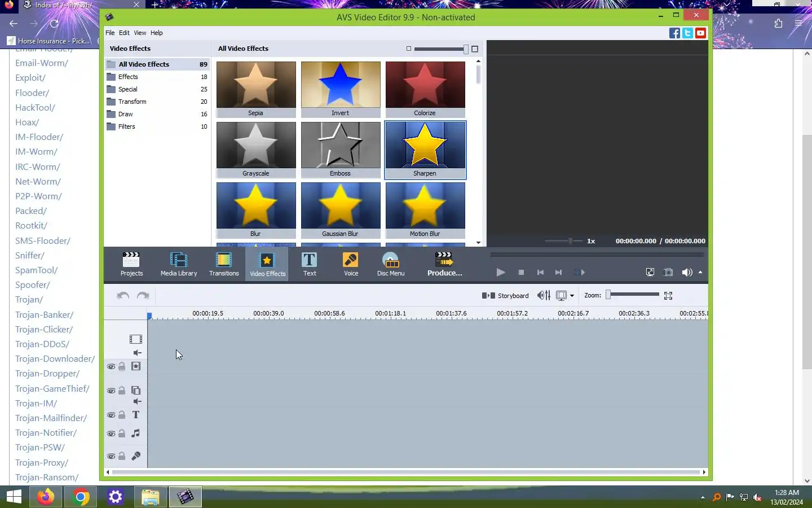Toggle visibility of the text track

pos(111,415)
